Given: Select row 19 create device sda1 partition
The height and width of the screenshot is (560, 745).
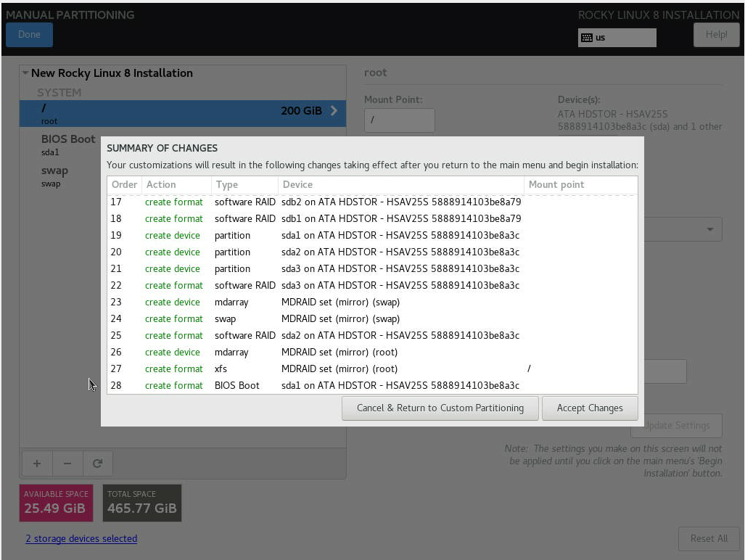Looking at the screenshot, I should coord(372,235).
